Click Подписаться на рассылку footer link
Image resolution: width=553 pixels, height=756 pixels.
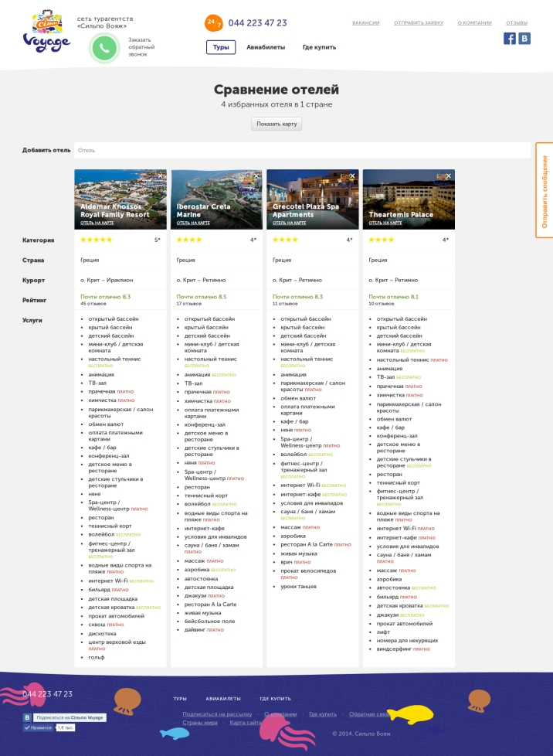coord(217,714)
